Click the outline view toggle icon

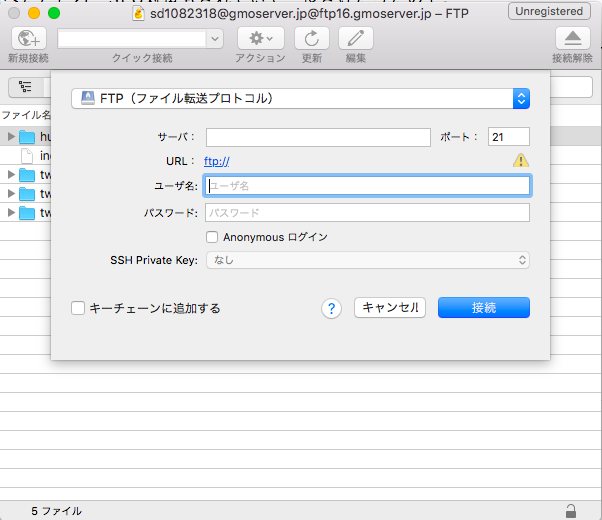coord(25,87)
